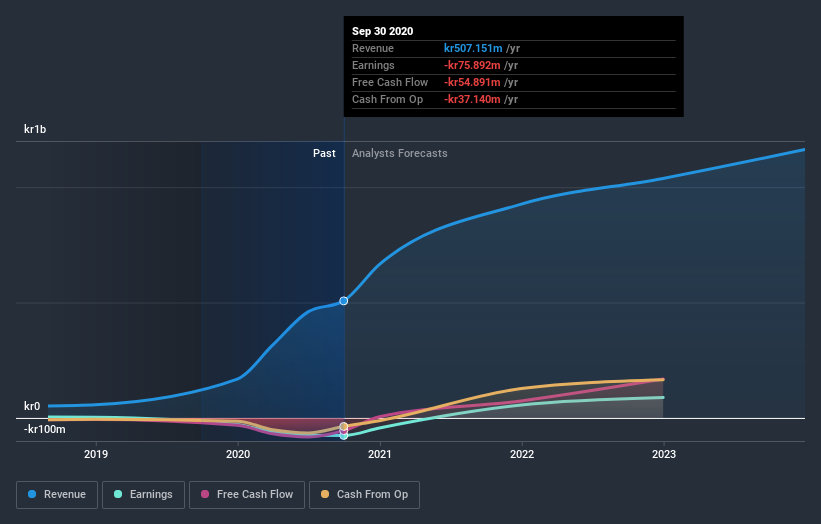
Task: Toggle the Cash From Op legend button
Action: tap(364, 495)
